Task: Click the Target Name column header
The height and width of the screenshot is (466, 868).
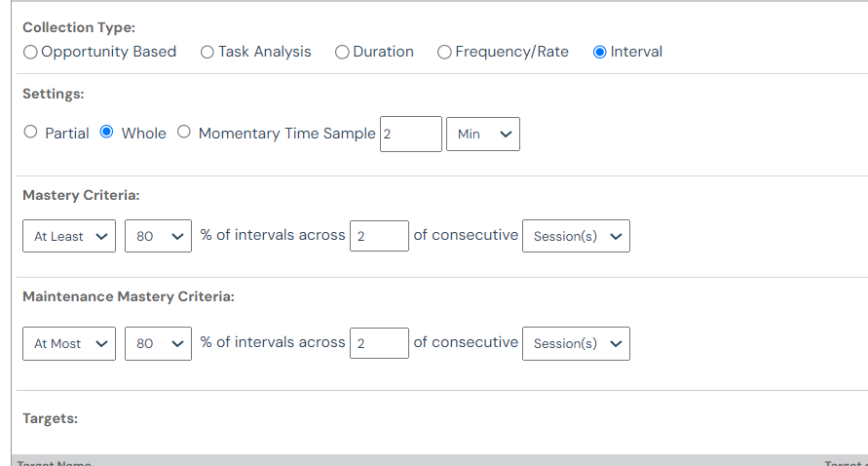Action: tap(55, 462)
